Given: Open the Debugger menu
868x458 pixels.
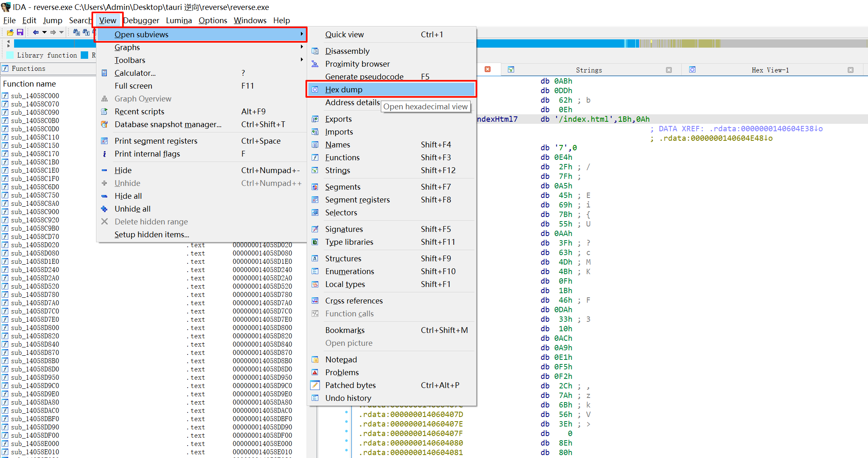Looking at the screenshot, I should [x=141, y=20].
